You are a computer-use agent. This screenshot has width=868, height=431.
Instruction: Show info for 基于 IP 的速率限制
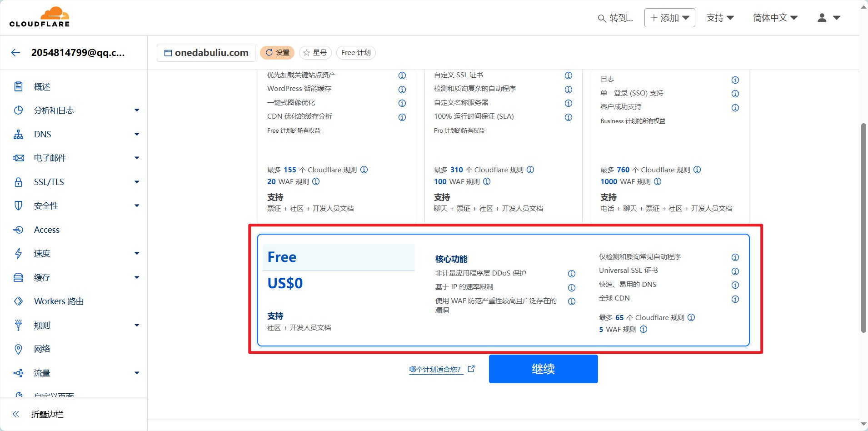pos(572,288)
